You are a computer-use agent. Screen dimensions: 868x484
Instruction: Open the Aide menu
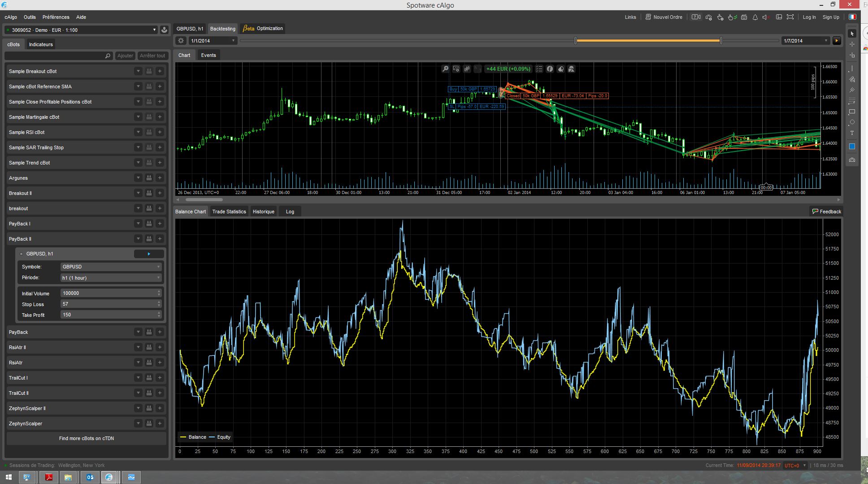81,17
